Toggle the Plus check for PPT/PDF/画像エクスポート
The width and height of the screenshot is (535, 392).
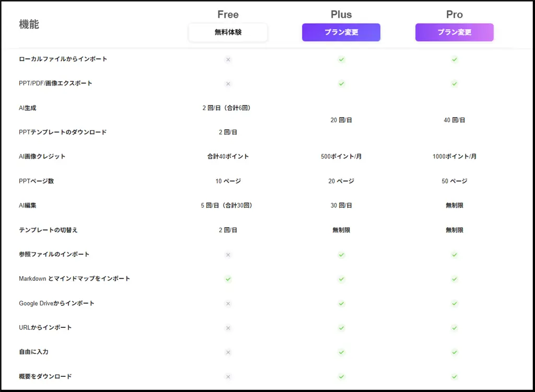click(341, 84)
